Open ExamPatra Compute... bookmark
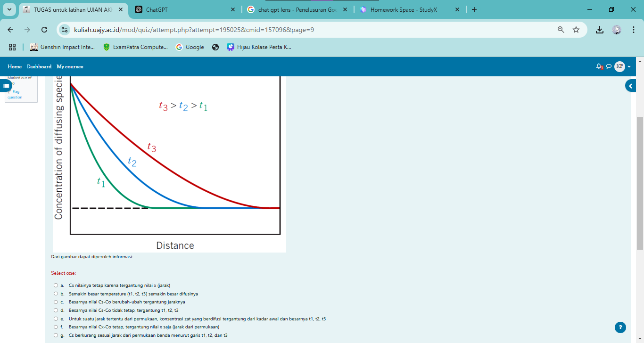Screen dimensions: 644x343 pyautogui.click(x=135, y=47)
